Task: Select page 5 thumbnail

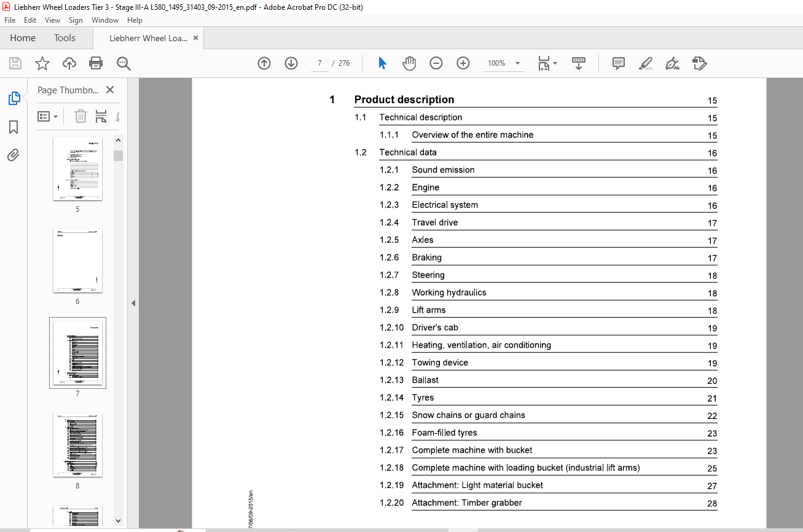Action: [x=77, y=169]
